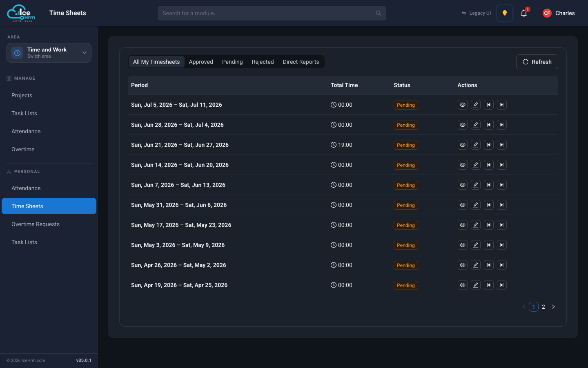Click the search magnifier icon
Viewport: 588px width, 368px height.
379,13
